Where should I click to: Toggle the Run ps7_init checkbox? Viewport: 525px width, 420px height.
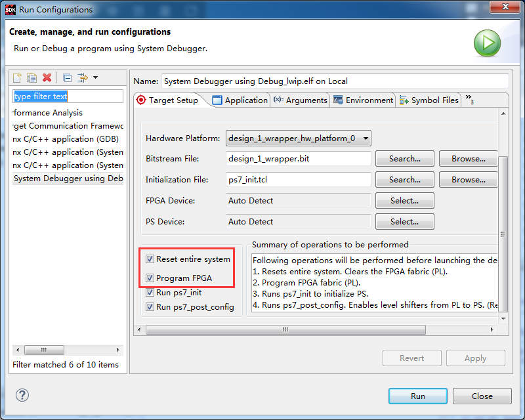click(x=150, y=293)
